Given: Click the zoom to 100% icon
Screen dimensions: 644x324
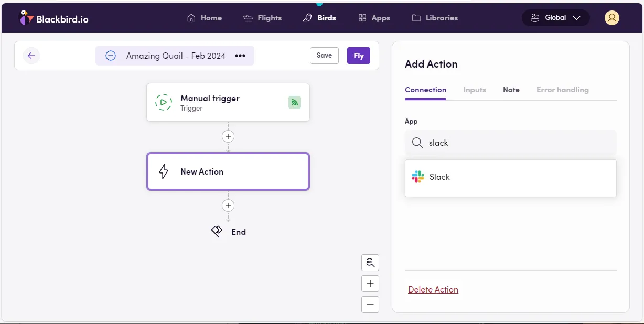Looking at the screenshot, I should point(370,263).
